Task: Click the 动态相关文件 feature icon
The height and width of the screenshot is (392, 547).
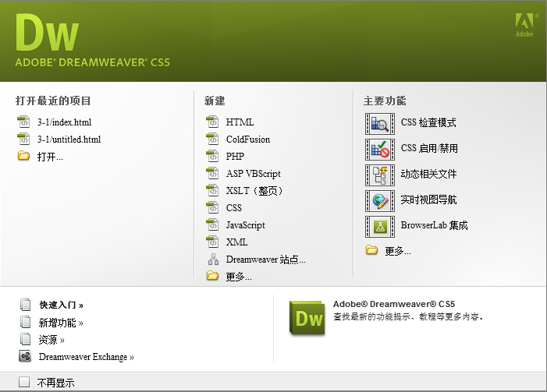Action: [x=380, y=175]
